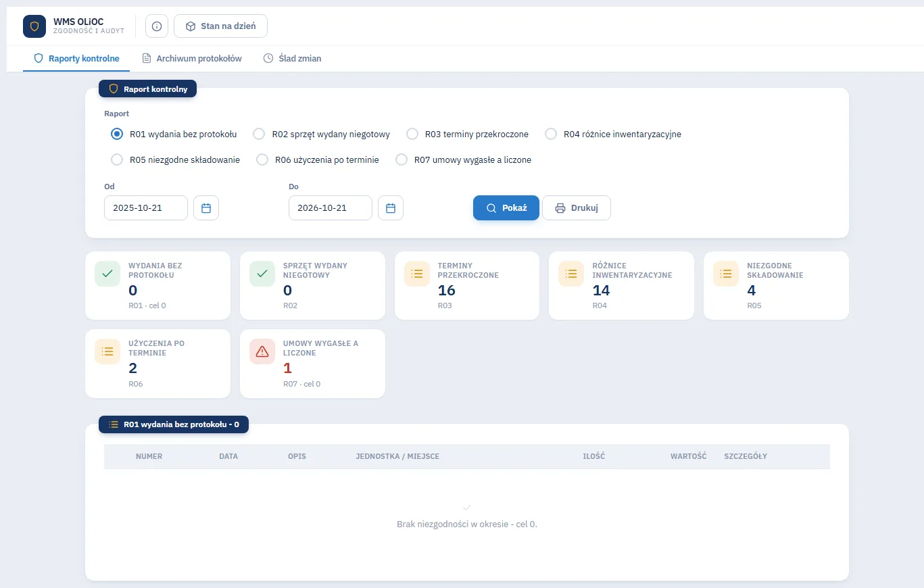Click the Raport kontrolny panel badge
This screenshot has height=588, width=924.
(148, 89)
